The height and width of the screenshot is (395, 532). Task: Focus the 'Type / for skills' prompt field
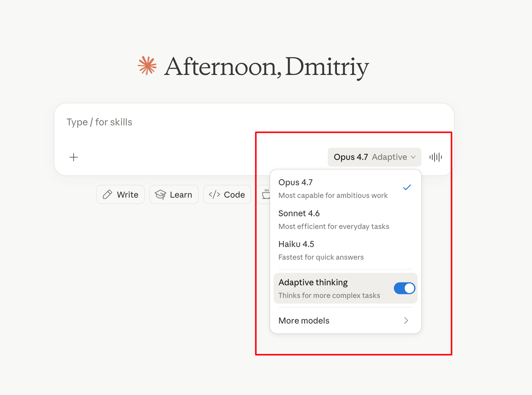254,122
